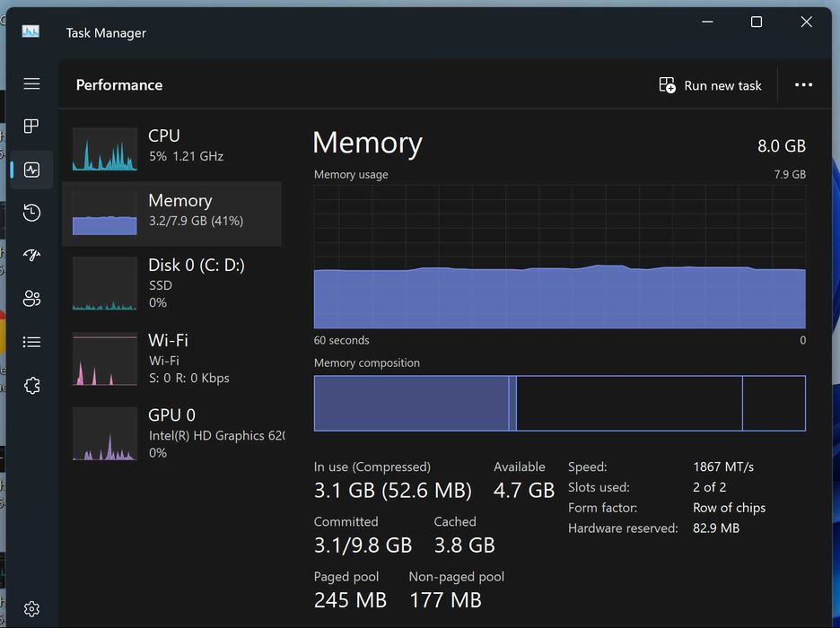Select GPU 0 Intel HD Graphics

coord(172,433)
